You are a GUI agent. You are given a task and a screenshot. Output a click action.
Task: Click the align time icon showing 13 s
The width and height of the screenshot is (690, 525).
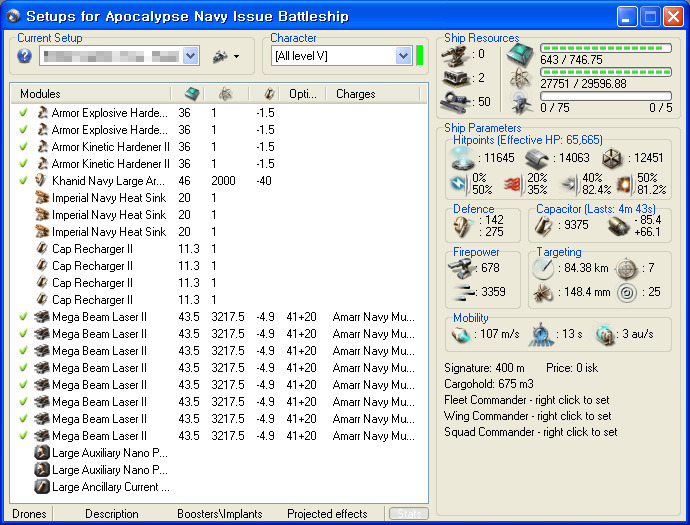pyautogui.click(x=541, y=335)
